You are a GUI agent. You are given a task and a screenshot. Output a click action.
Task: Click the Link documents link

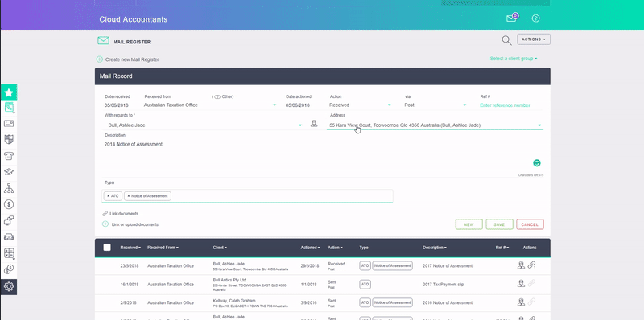pos(124,214)
